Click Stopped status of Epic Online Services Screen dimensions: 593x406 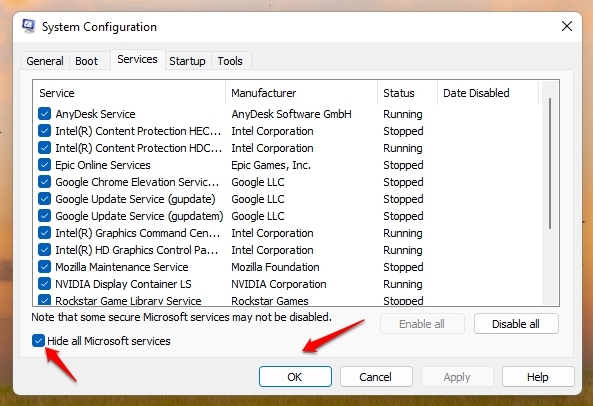(403, 165)
